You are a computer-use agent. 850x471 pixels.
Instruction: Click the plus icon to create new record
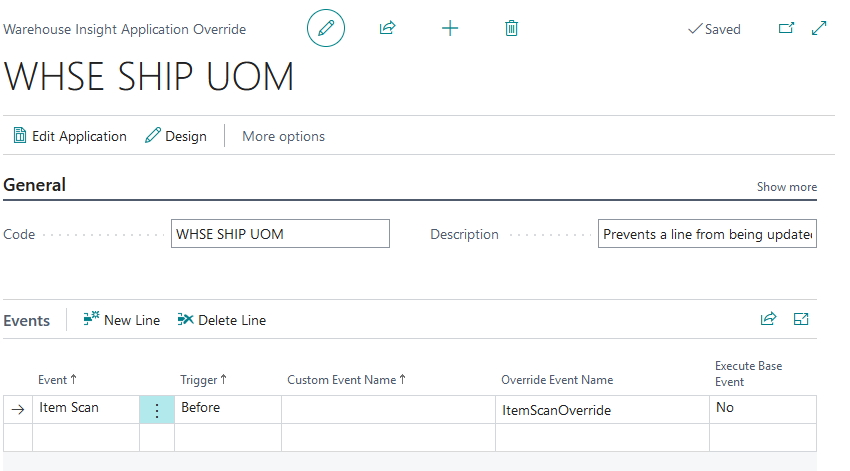450,29
